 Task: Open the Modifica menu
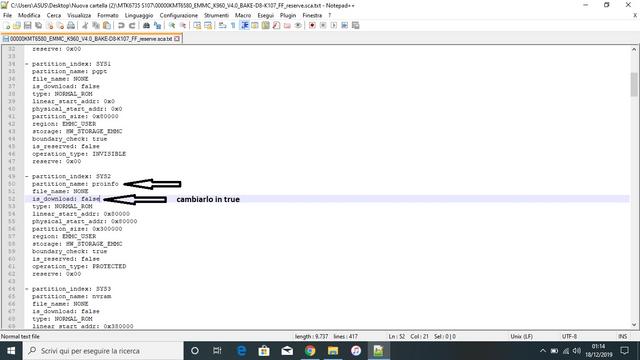[x=29, y=15]
